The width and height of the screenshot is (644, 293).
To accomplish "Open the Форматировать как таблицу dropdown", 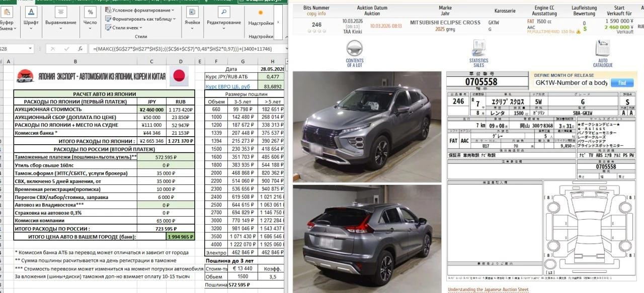I will tap(139, 19).
